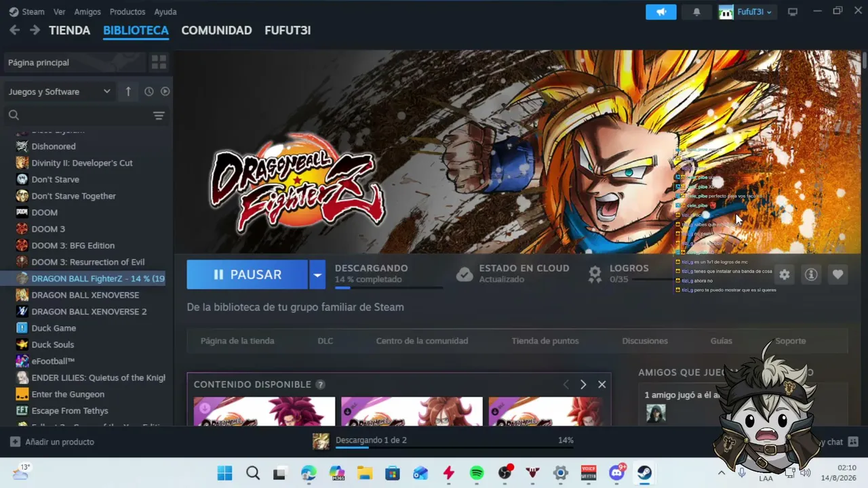The height and width of the screenshot is (488, 868).
Task: Click the sort arrow beside Juegos y Software
Action: [x=128, y=91]
